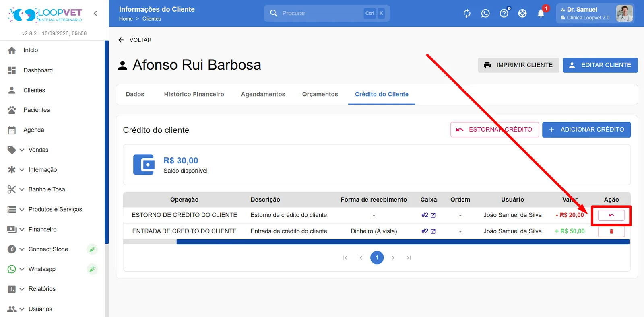Viewport: 644px width, 317px height.
Task: Go to first page of pagination
Action: click(x=345, y=258)
